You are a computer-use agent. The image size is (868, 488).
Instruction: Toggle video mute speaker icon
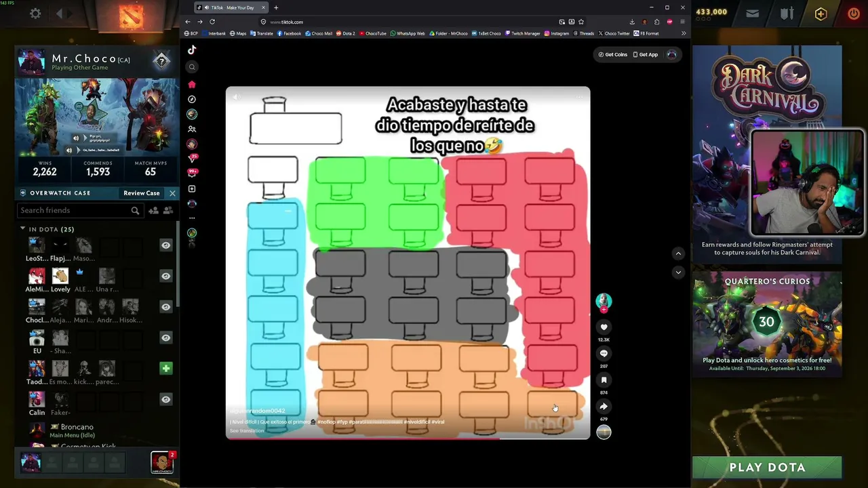(236, 97)
